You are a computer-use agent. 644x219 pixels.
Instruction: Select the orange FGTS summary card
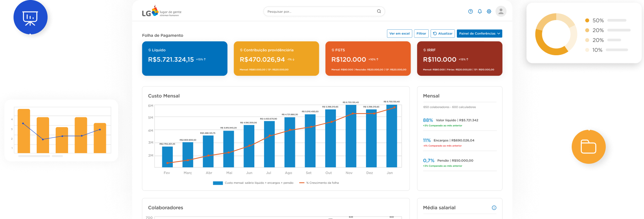[x=368, y=58]
